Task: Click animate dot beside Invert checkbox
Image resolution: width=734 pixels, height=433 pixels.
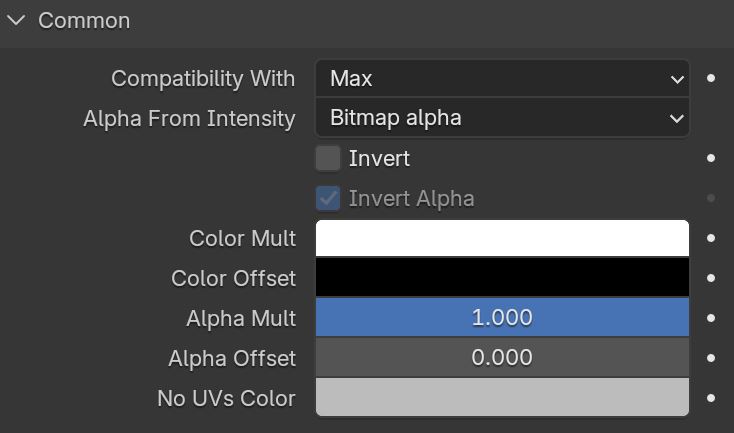Action: point(711,158)
